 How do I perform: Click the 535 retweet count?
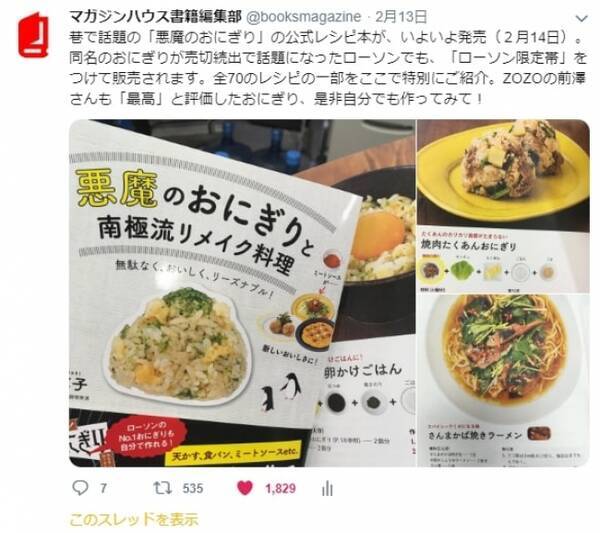pos(192,489)
